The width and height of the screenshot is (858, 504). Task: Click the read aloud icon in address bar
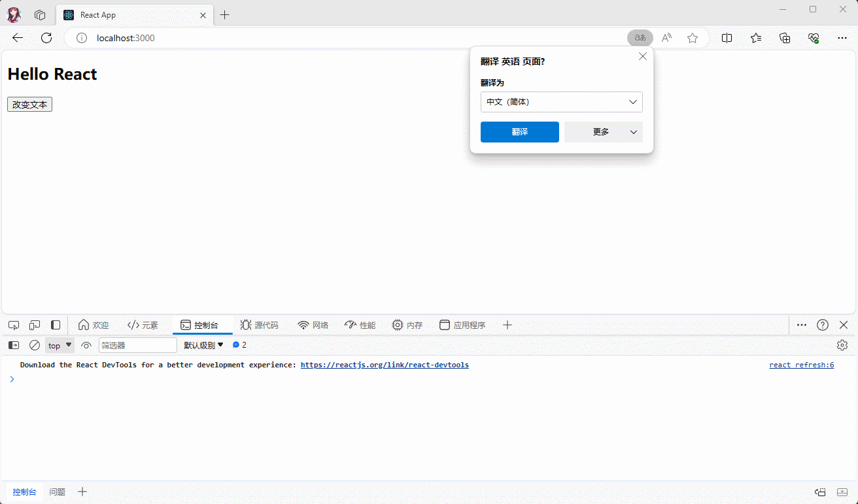pos(666,38)
